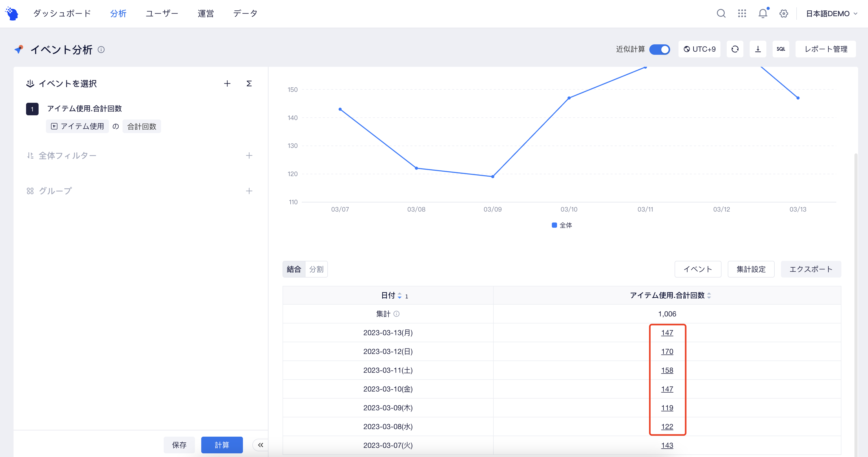Open the 分析 menu
The height and width of the screenshot is (457, 868).
tap(118, 14)
